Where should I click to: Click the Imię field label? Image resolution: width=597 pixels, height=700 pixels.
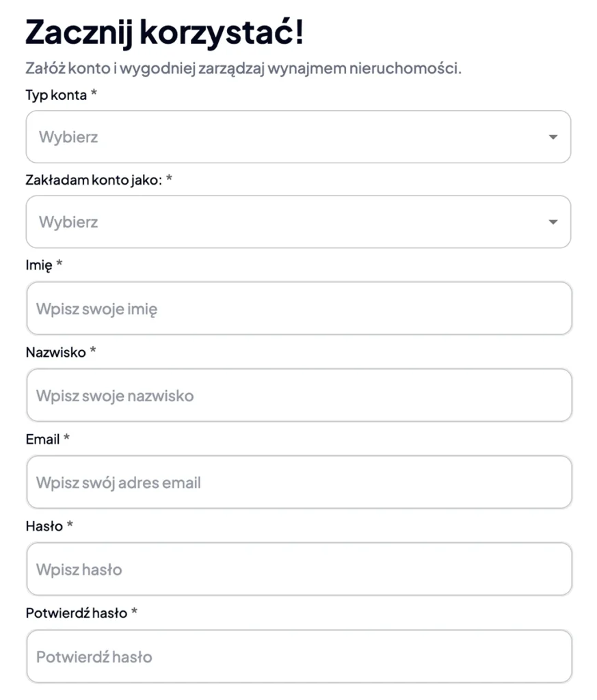tap(39, 265)
